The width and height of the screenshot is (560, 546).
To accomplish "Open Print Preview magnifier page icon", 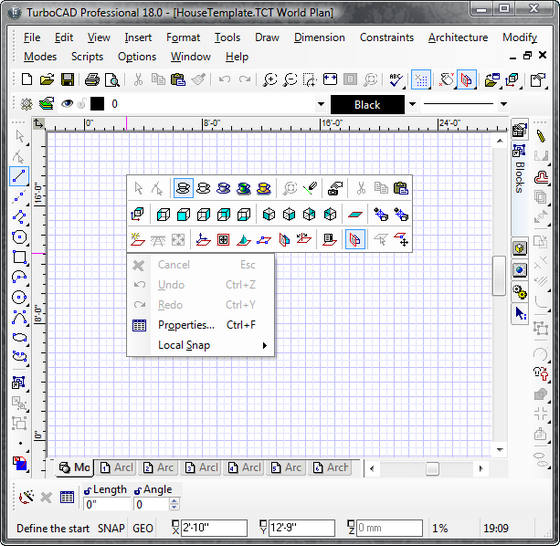I will tap(112, 80).
